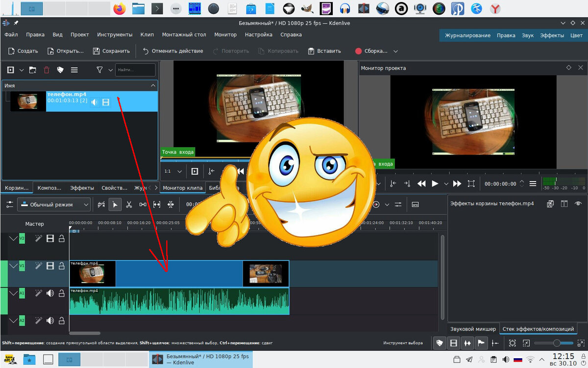Open the Инструменты menu
The image size is (588, 368).
(115, 35)
